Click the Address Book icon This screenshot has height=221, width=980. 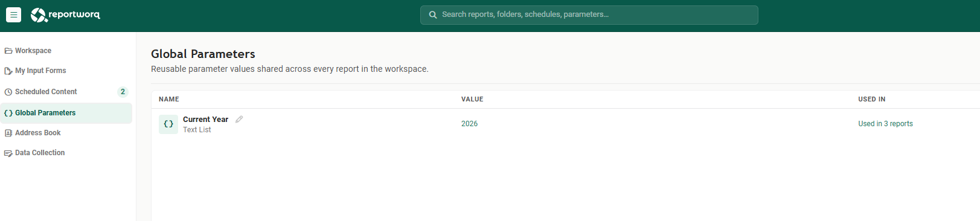[8, 133]
